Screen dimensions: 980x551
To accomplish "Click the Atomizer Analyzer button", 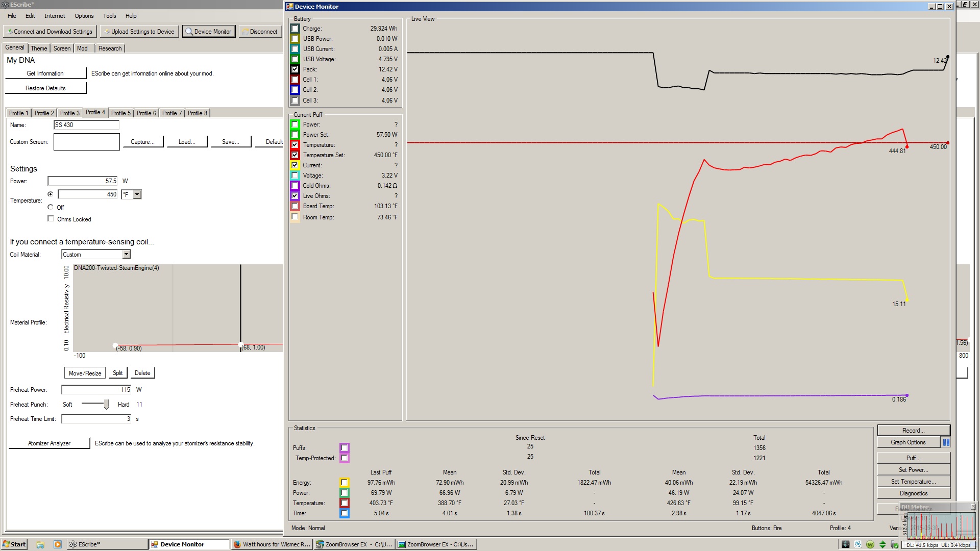I will (49, 443).
